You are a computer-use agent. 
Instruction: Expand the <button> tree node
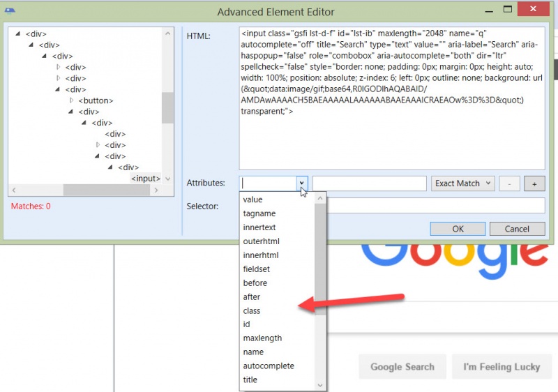pyautogui.click(x=72, y=100)
